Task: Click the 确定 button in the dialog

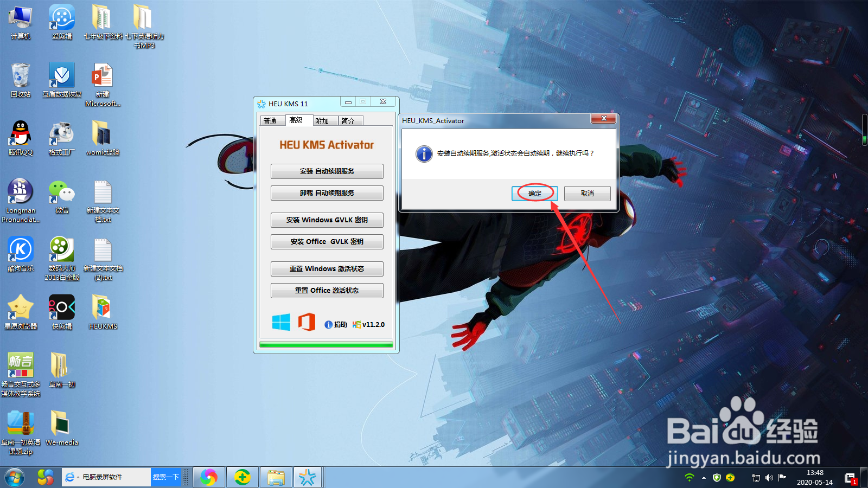Action: pyautogui.click(x=534, y=194)
